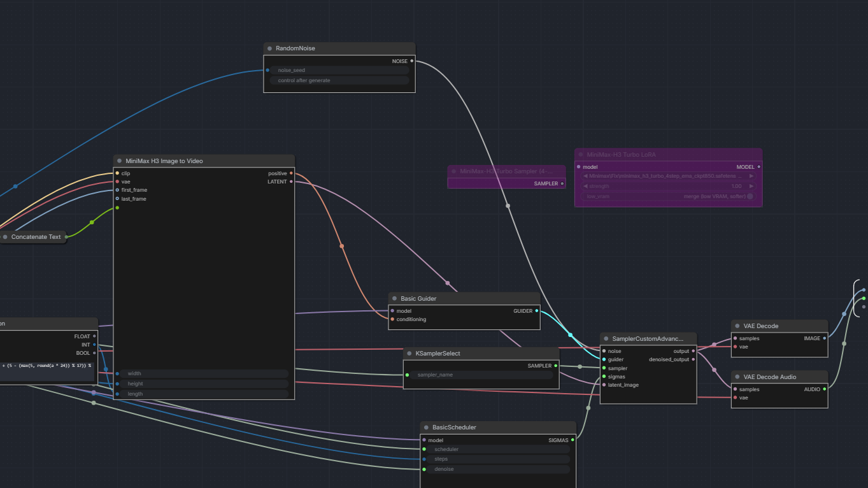Image resolution: width=868 pixels, height=488 pixels.
Task: Click the SAMPLER output port on Turbo Sampler
Action: coord(562,183)
